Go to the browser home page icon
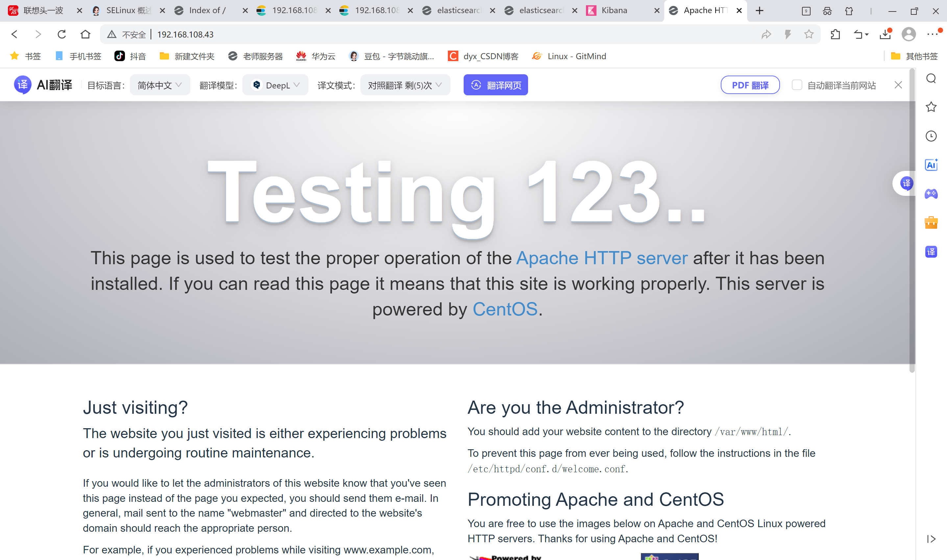This screenshot has width=947, height=560. (x=85, y=34)
